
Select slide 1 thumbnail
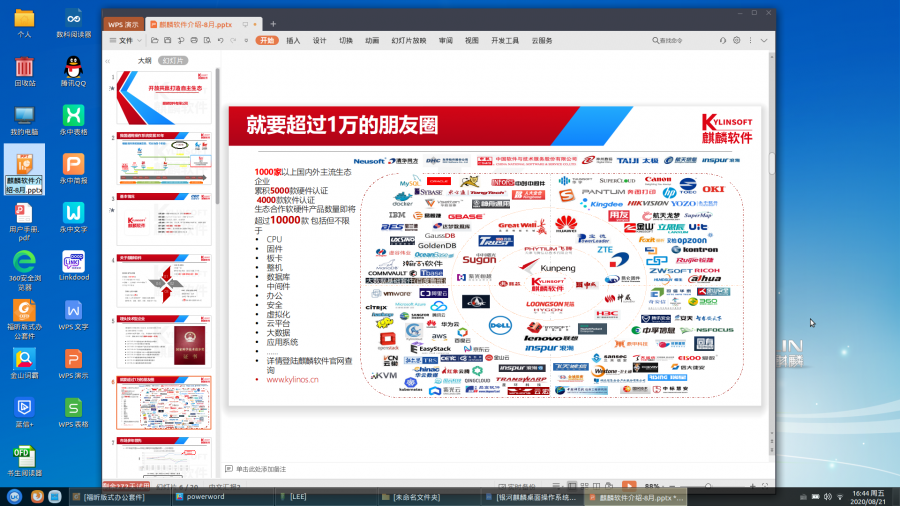coord(164,98)
